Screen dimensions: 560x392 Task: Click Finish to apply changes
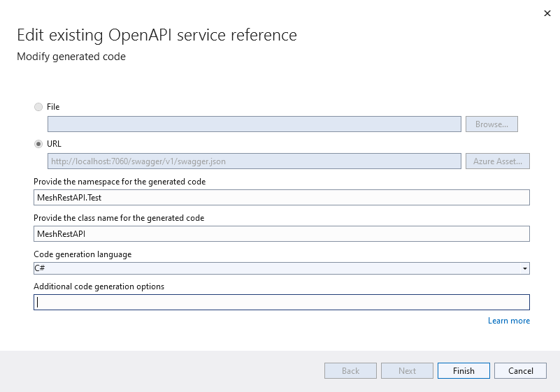464,370
